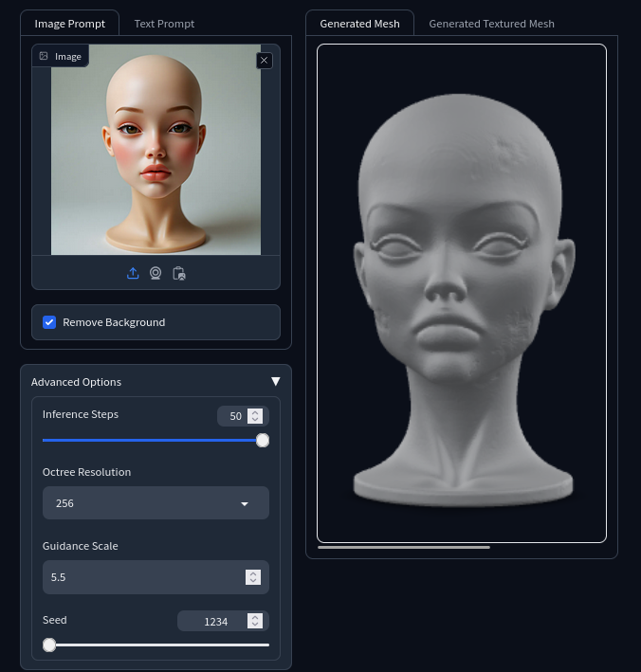Open the Octree Resolution dropdown

point(156,503)
